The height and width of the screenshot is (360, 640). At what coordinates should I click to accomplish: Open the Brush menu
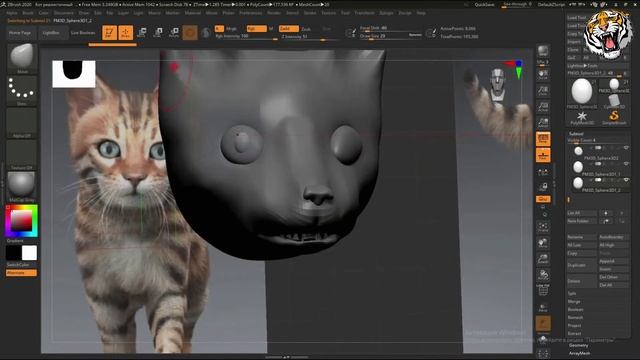tap(28, 13)
